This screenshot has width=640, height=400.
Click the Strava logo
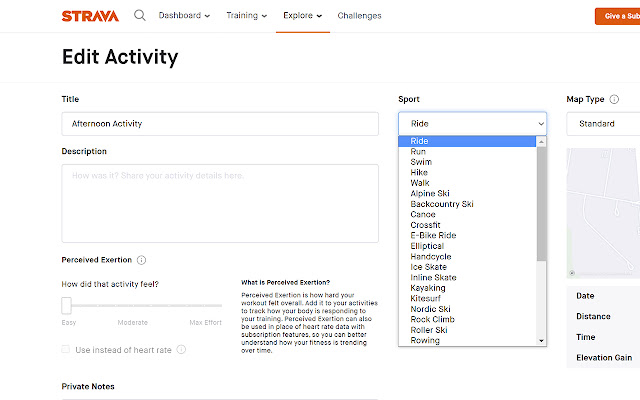click(90, 16)
